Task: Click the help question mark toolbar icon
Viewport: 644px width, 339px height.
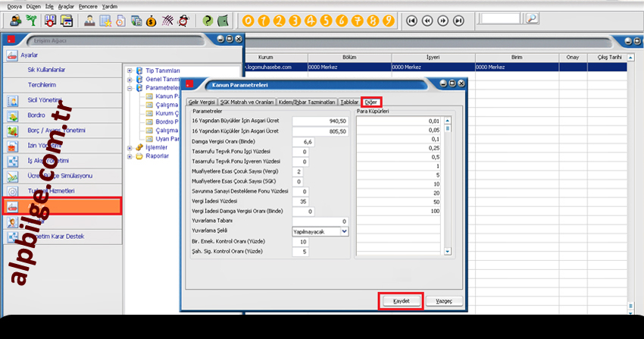Action: (x=208, y=20)
